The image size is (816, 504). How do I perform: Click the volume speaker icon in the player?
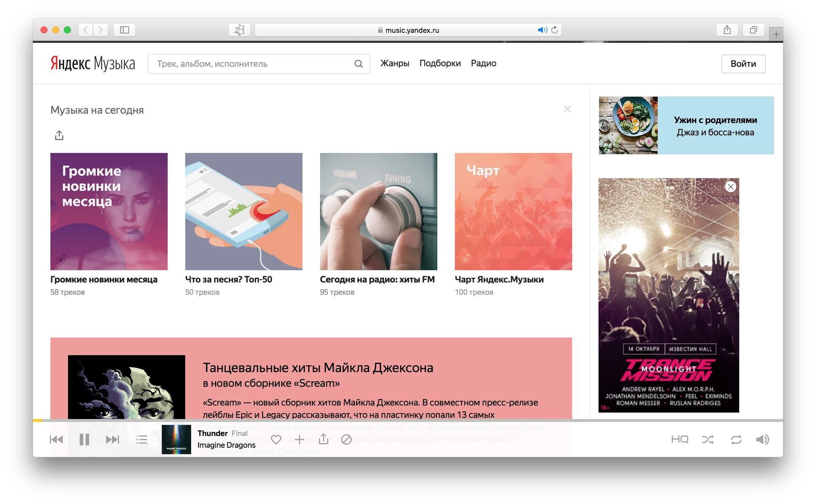coord(762,439)
